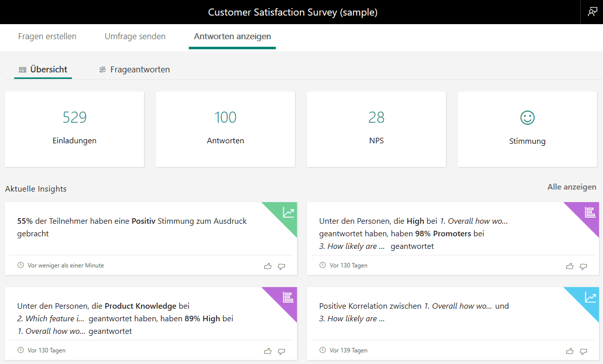Image resolution: width=603 pixels, height=364 pixels.
Task: Open the 100 Antworten card
Action: coord(225,129)
